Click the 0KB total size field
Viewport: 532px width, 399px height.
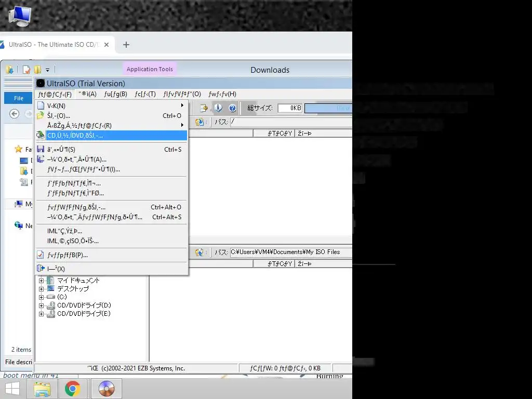coord(290,108)
